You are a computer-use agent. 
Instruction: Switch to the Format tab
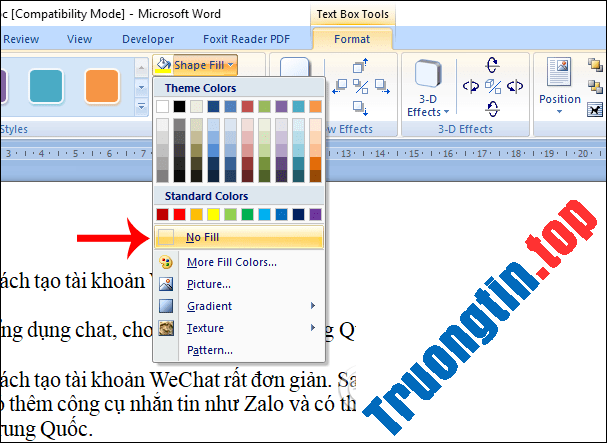pos(352,39)
